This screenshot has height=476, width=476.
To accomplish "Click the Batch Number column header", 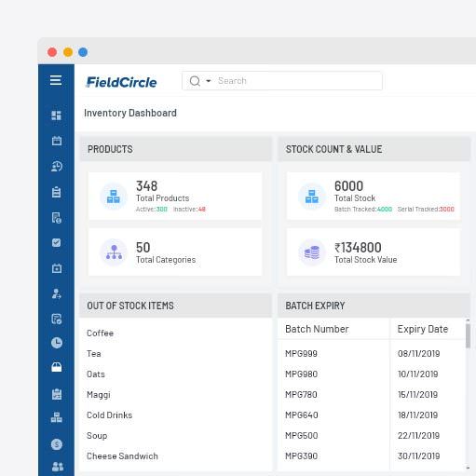I will (x=317, y=329).
